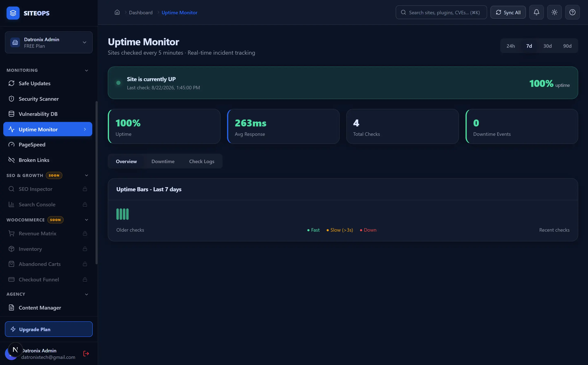Open help with the question mark icon

click(x=572, y=12)
